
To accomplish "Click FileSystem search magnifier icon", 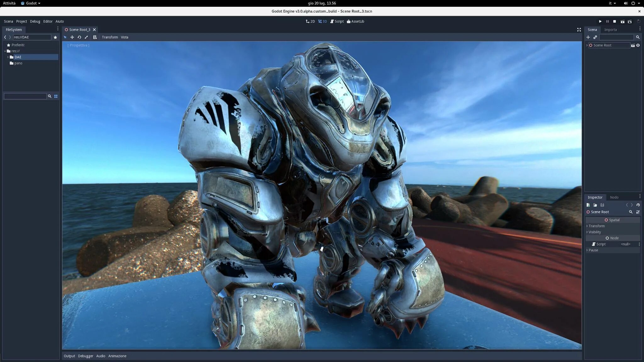I will coord(49,96).
